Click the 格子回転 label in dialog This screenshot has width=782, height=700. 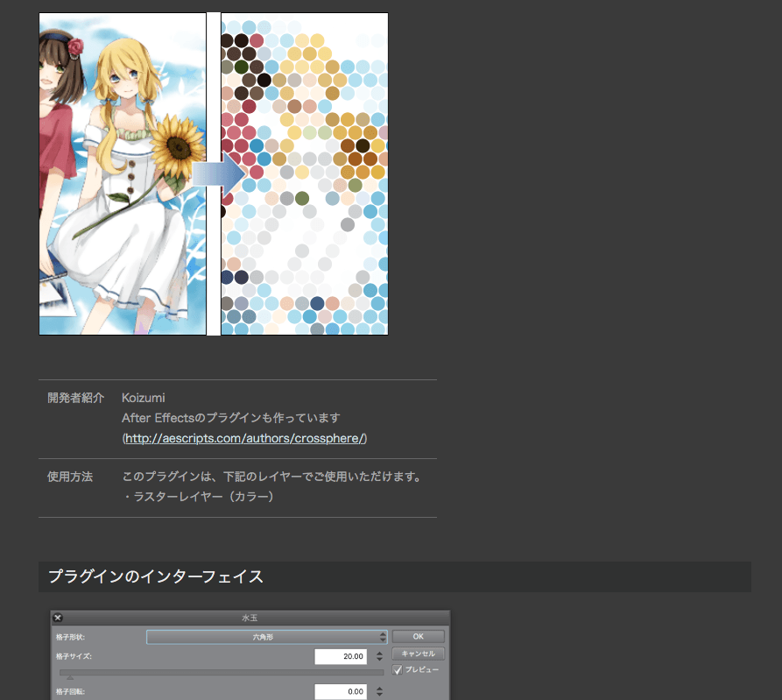tap(70, 691)
